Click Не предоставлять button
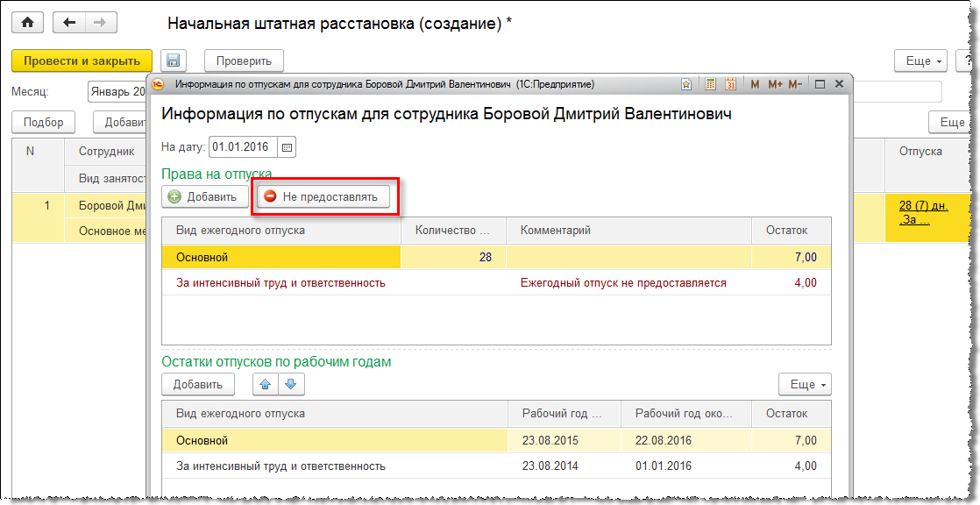Viewport: 980px width, 505px height. click(x=323, y=196)
